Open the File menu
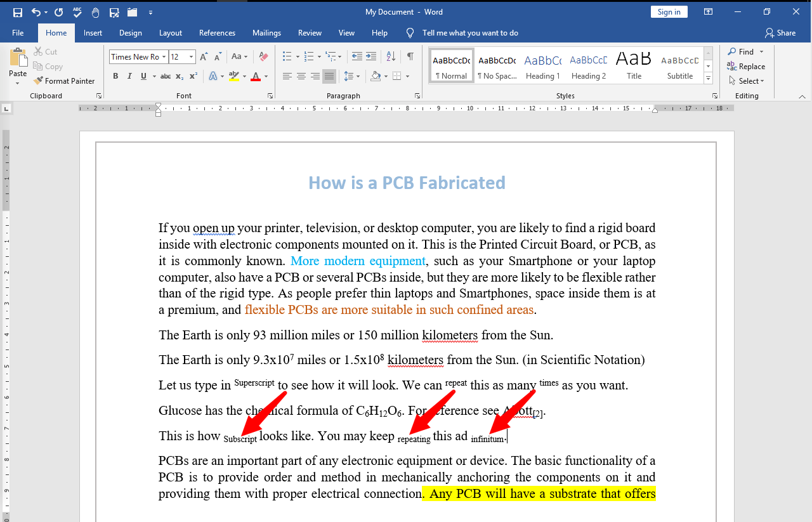812x522 pixels. coord(18,33)
